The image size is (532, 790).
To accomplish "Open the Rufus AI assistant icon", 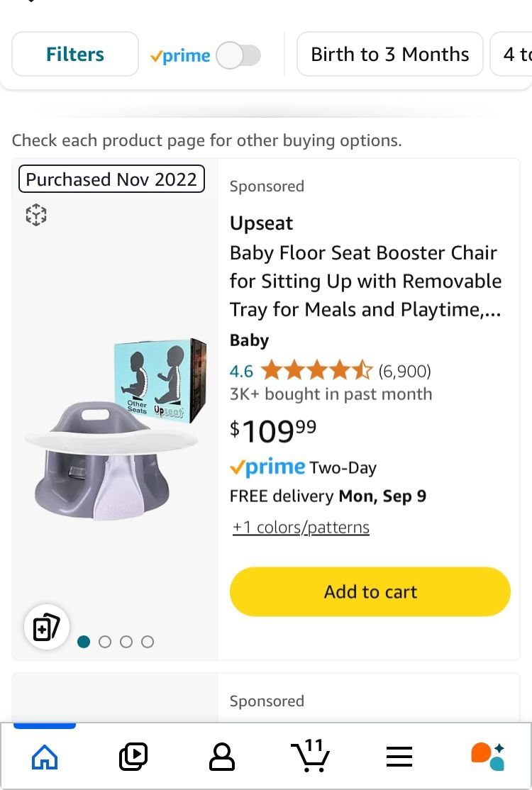I will tap(487, 756).
